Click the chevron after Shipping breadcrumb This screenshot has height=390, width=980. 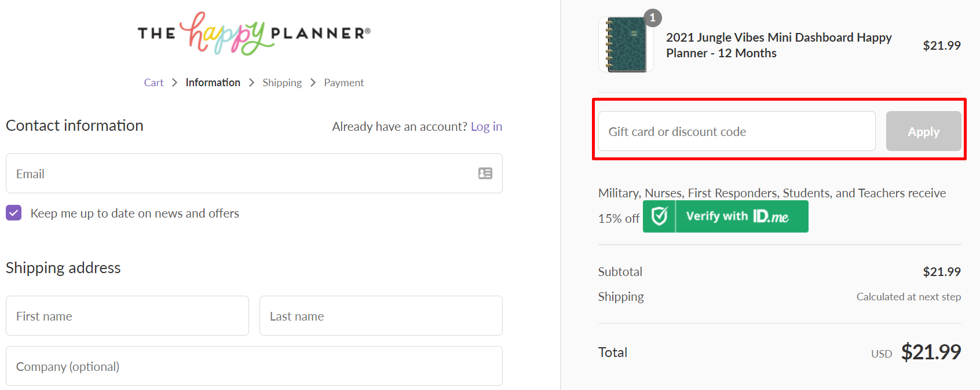pos(313,83)
